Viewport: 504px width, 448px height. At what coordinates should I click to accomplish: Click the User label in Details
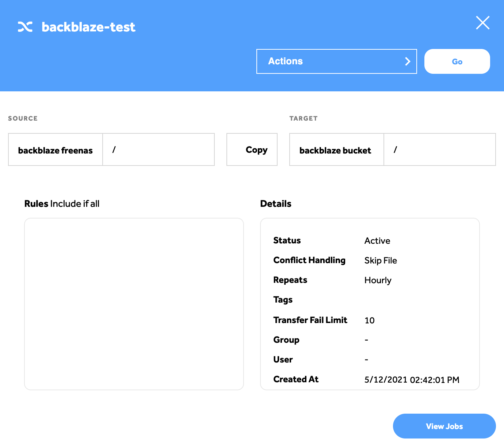pyautogui.click(x=283, y=360)
